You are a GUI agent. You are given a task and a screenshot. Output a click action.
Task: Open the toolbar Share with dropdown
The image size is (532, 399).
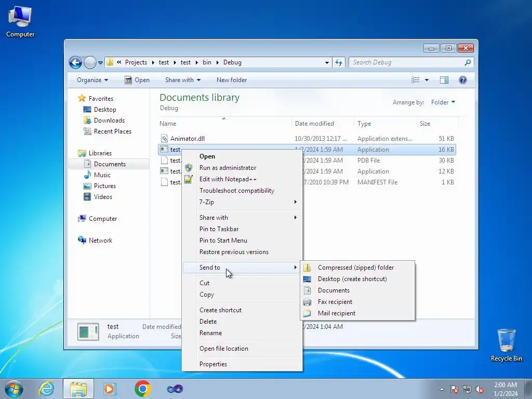tap(182, 80)
